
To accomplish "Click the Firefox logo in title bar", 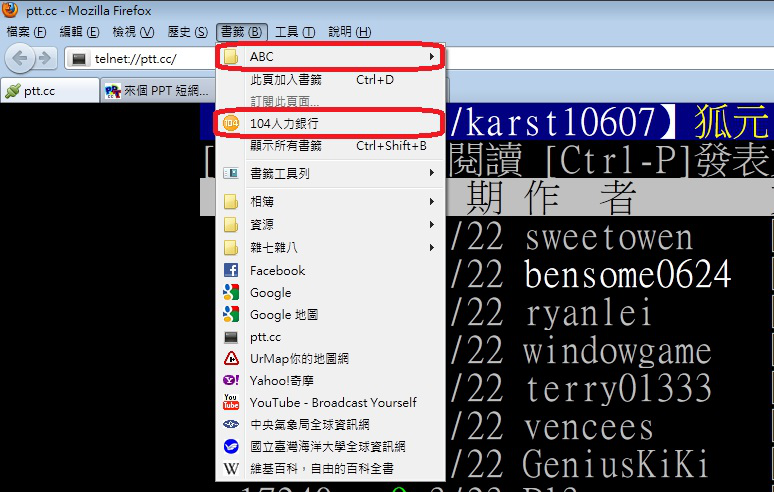I will [x=9, y=9].
